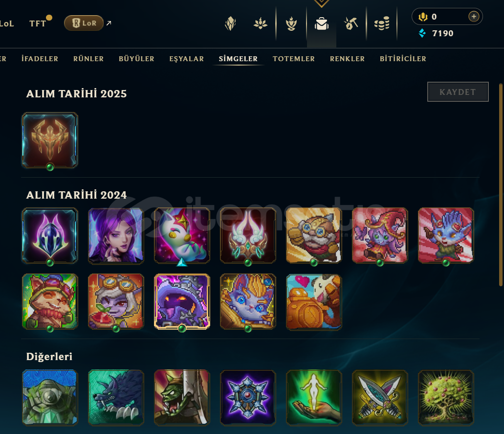
Task: Go to the BİTİRİCİLER tab
Action: pyautogui.click(x=403, y=59)
